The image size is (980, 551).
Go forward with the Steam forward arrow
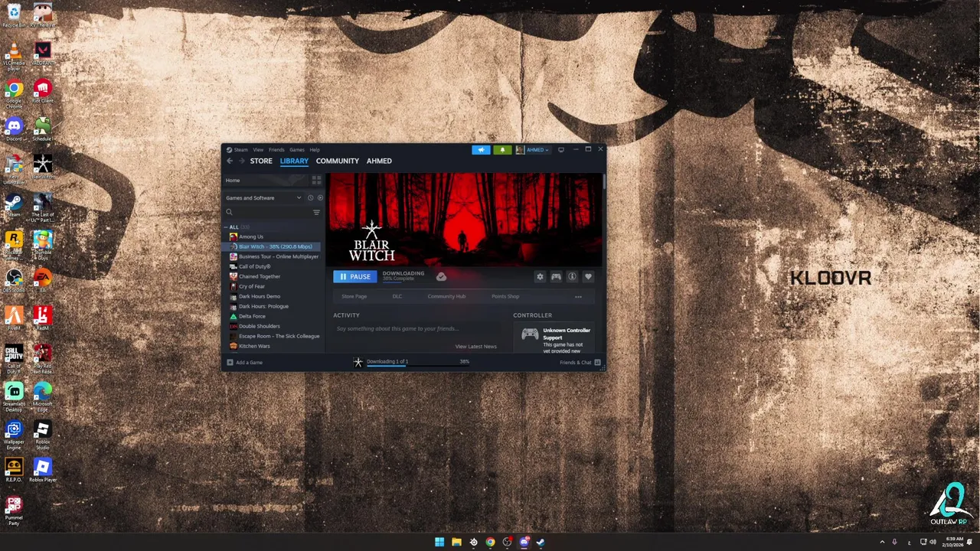point(241,161)
